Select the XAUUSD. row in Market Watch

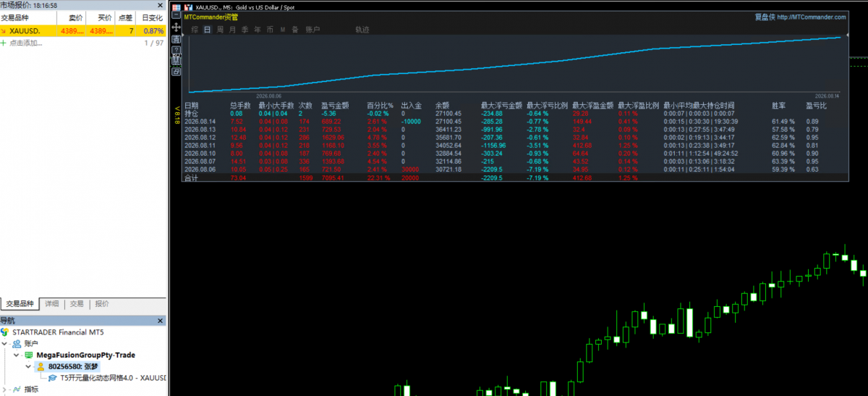tap(83, 31)
